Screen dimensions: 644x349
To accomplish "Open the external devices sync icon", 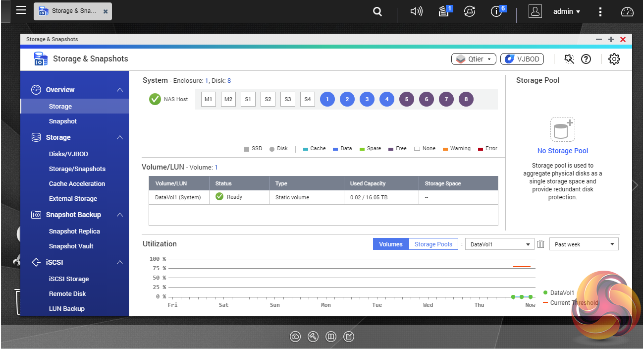I will 469,11.
